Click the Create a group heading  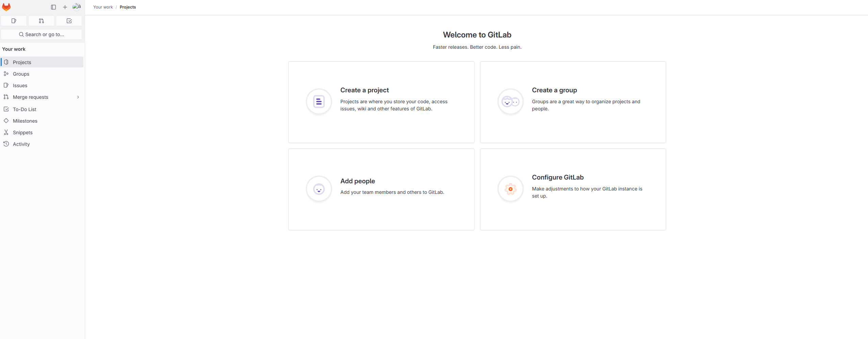click(554, 90)
